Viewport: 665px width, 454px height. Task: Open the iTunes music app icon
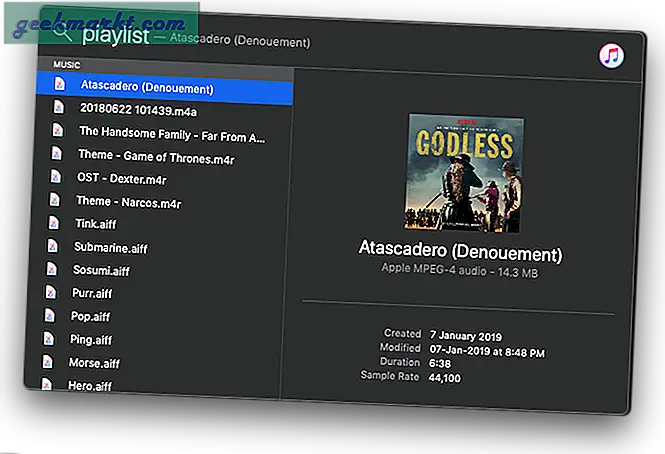click(x=610, y=55)
